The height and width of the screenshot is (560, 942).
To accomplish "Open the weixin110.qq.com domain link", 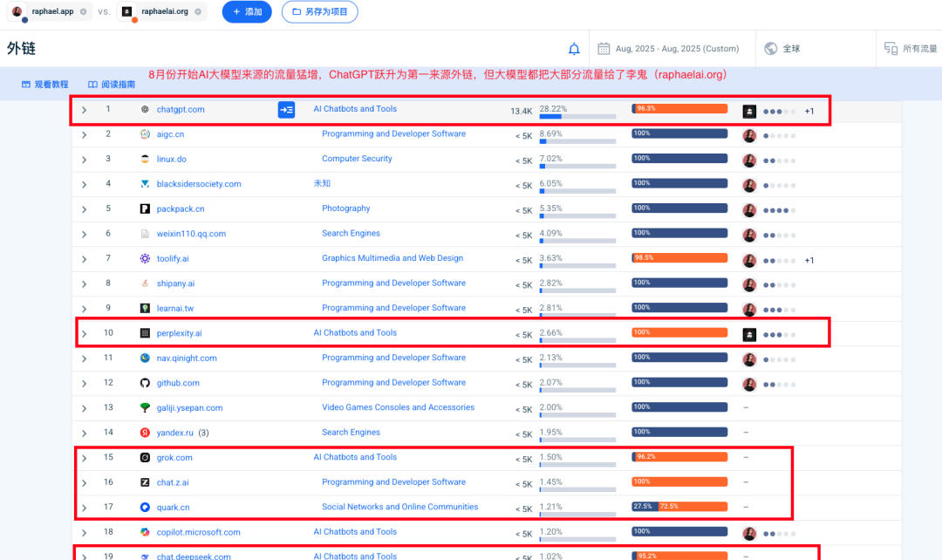I will 191,234.
